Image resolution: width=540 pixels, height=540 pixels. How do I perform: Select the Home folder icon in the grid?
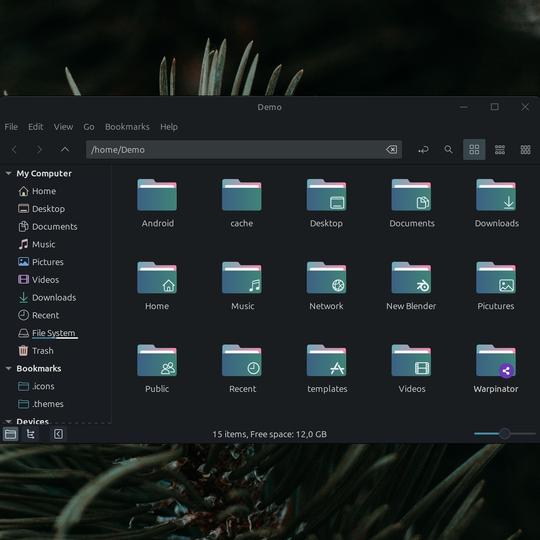click(x=157, y=278)
